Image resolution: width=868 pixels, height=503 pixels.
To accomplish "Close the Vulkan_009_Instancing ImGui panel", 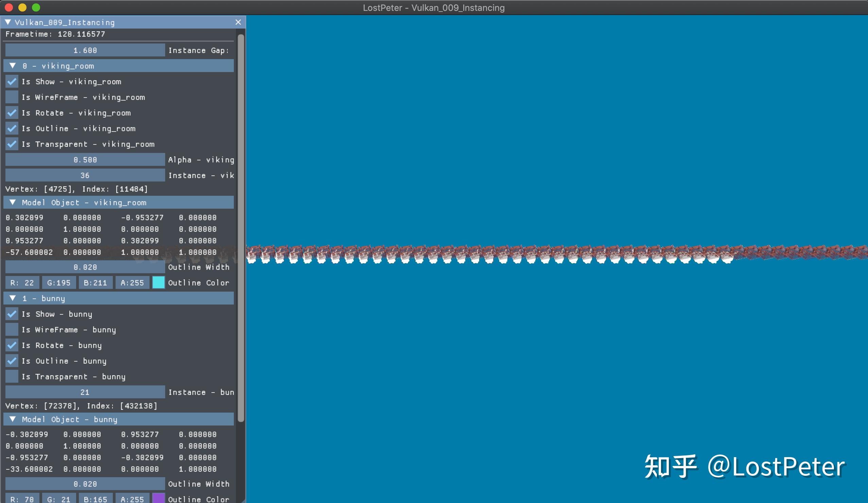I will point(238,22).
